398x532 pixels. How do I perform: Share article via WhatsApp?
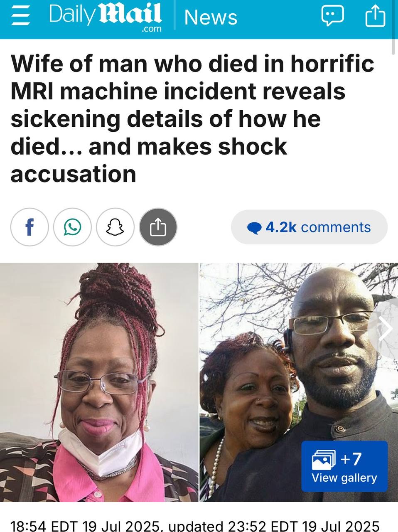(x=72, y=227)
